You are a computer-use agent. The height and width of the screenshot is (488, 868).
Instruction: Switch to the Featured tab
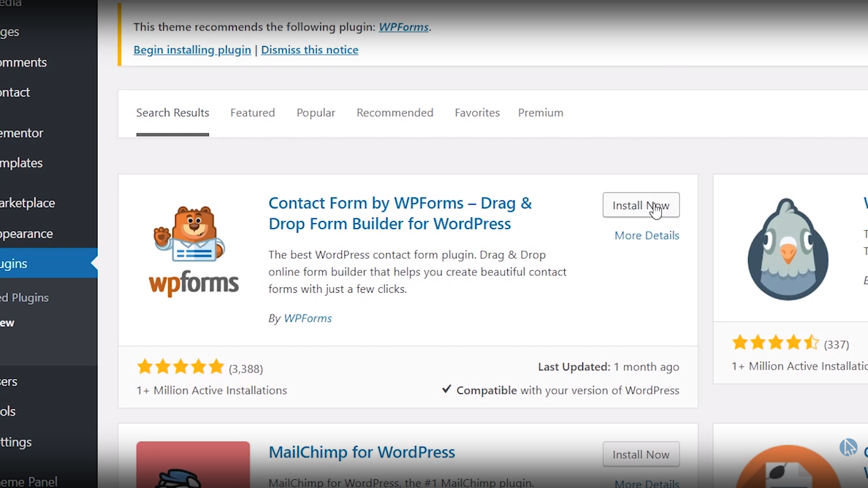pos(253,113)
